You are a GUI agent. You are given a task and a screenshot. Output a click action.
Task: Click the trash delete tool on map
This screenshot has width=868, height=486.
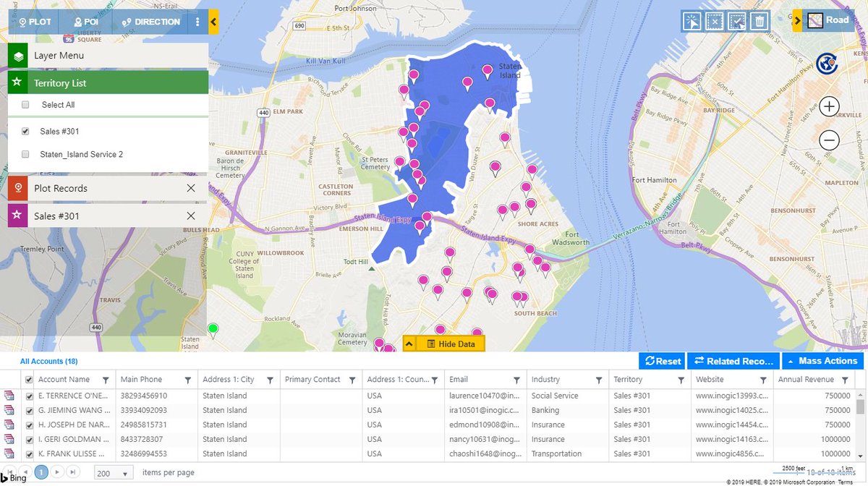point(759,21)
